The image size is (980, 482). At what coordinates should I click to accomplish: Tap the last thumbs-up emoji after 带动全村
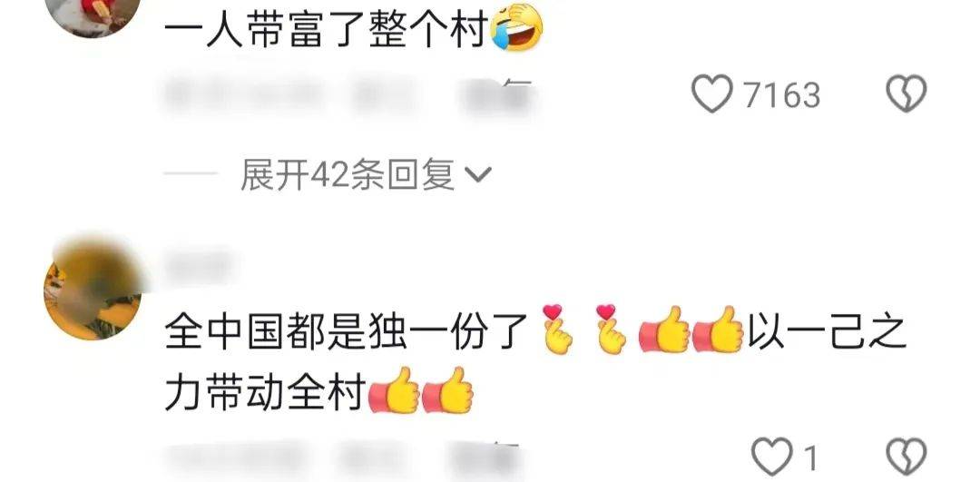point(447,390)
